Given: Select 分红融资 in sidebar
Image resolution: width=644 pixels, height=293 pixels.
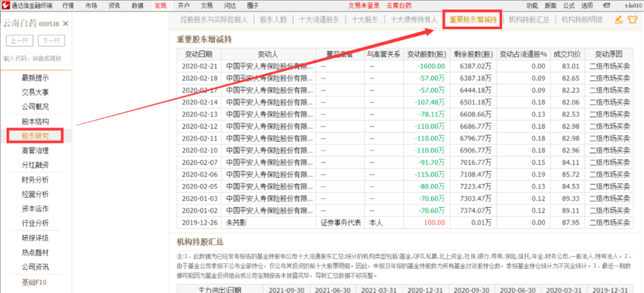Looking at the screenshot, I should point(35,165).
